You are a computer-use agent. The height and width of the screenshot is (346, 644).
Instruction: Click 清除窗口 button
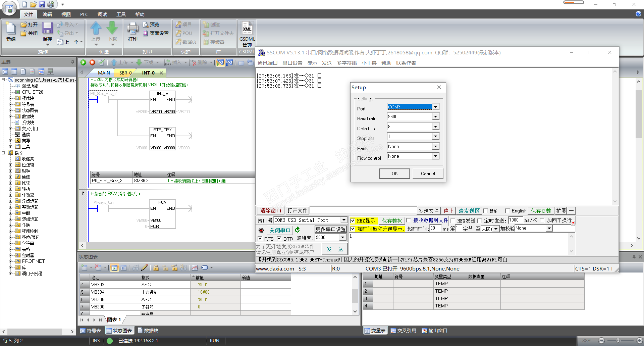[270, 210]
